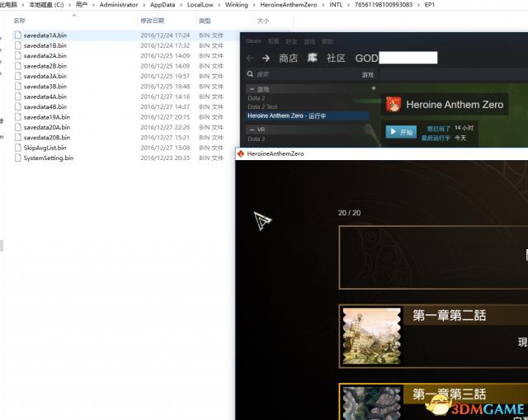Click the 开始 play button

pyautogui.click(x=401, y=132)
